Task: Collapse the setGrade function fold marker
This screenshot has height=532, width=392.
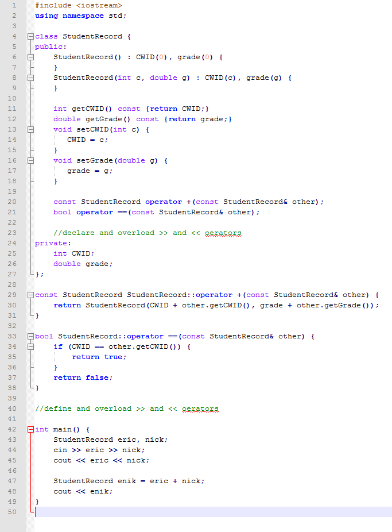Action: [x=30, y=160]
